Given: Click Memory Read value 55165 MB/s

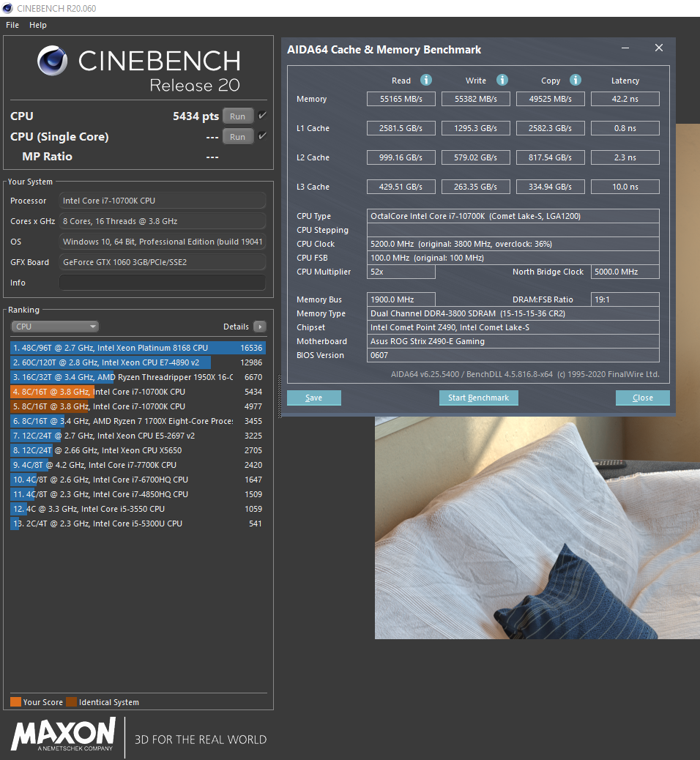Looking at the screenshot, I should coord(401,99).
